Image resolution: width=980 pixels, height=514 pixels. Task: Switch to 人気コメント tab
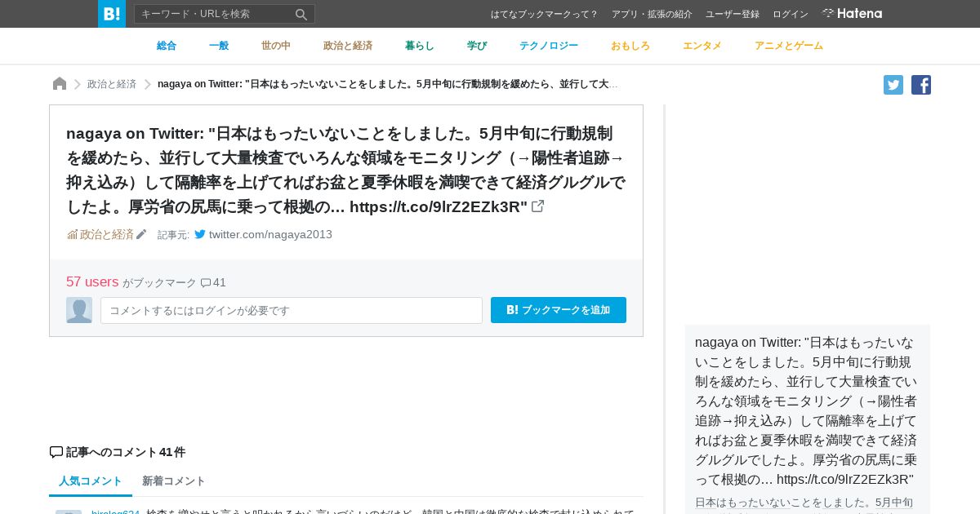coord(91,481)
